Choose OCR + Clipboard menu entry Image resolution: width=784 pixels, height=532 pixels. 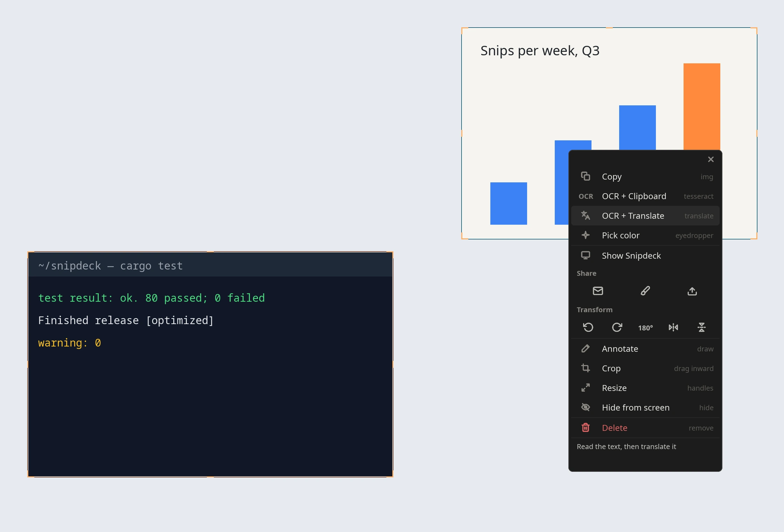[x=645, y=196]
